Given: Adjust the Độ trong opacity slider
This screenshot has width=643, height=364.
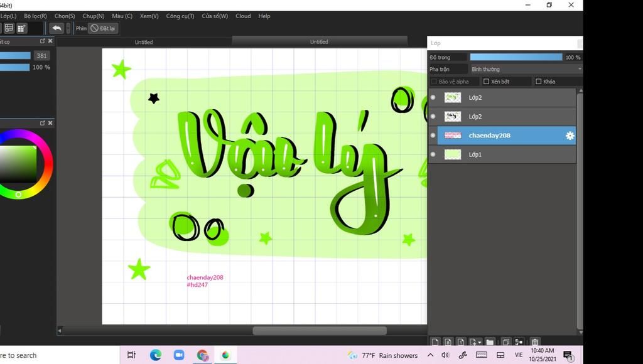Looking at the screenshot, I should [516, 57].
